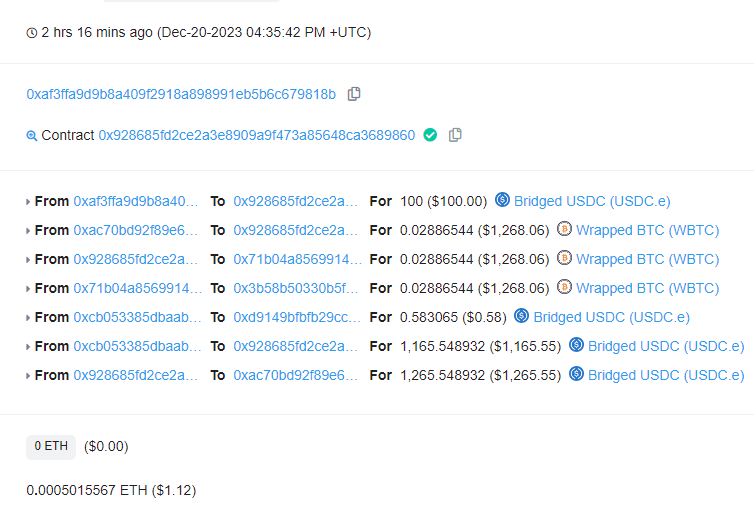Open From 0xcb053385dbaab... in 0.583065 row
The height and width of the screenshot is (519, 754).
tap(138, 317)
